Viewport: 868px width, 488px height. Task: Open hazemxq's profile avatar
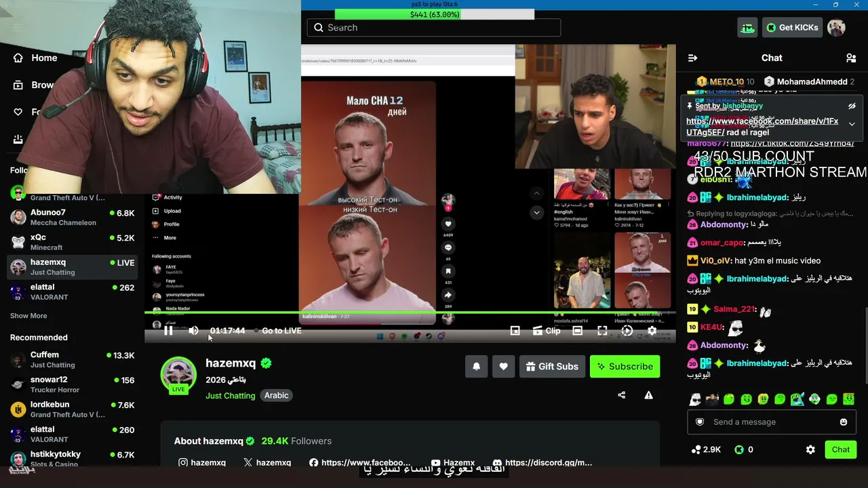pyautogui.click(x=178, y=373)
